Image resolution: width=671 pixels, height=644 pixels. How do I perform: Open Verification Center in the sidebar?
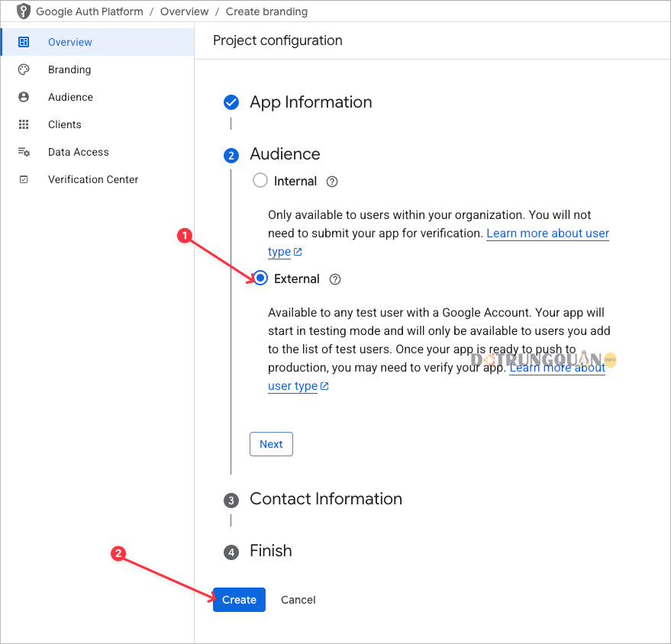click(98, 179)
